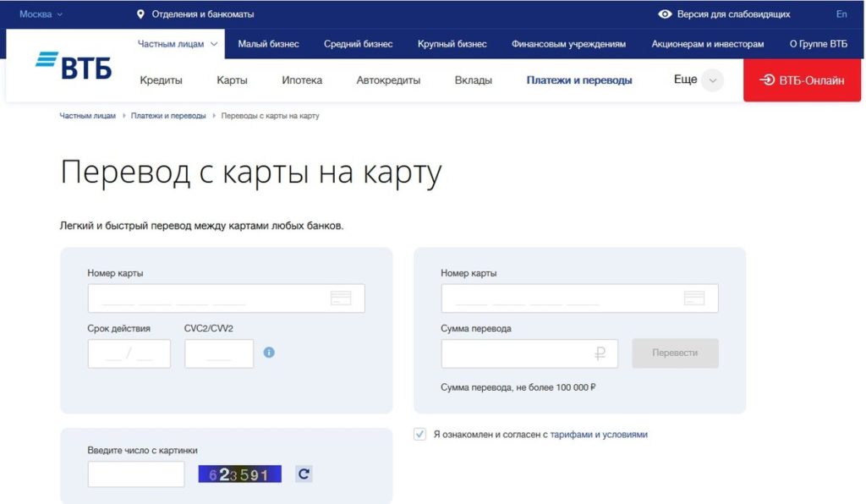Viewport: 866px width, 504px height.
Task: Click the map pin icon for branches
Action: point(140,14)
